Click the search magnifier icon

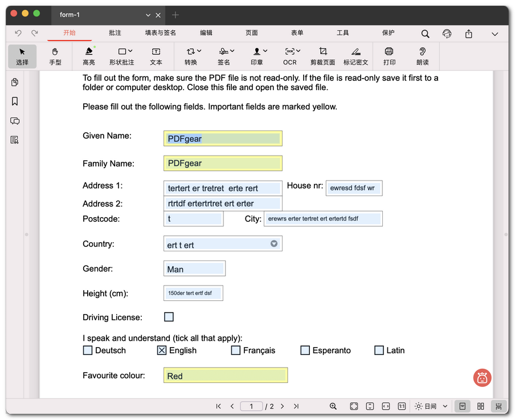tap(425, 34)
